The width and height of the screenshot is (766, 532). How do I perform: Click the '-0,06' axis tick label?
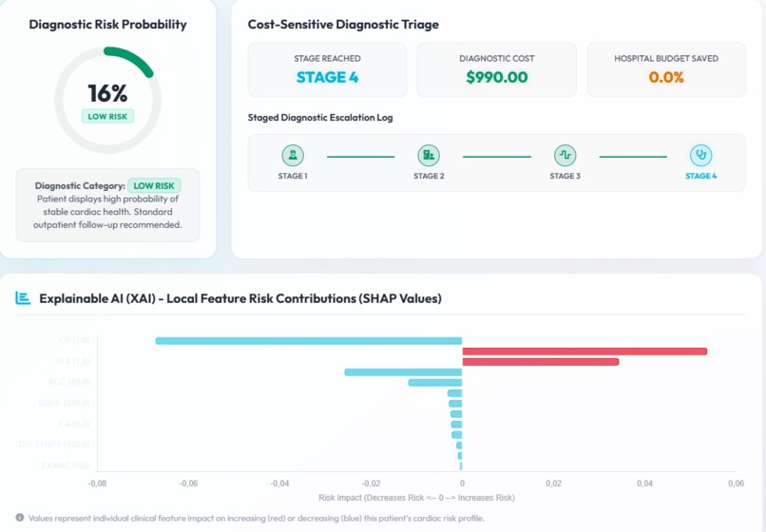coord(188,484)
